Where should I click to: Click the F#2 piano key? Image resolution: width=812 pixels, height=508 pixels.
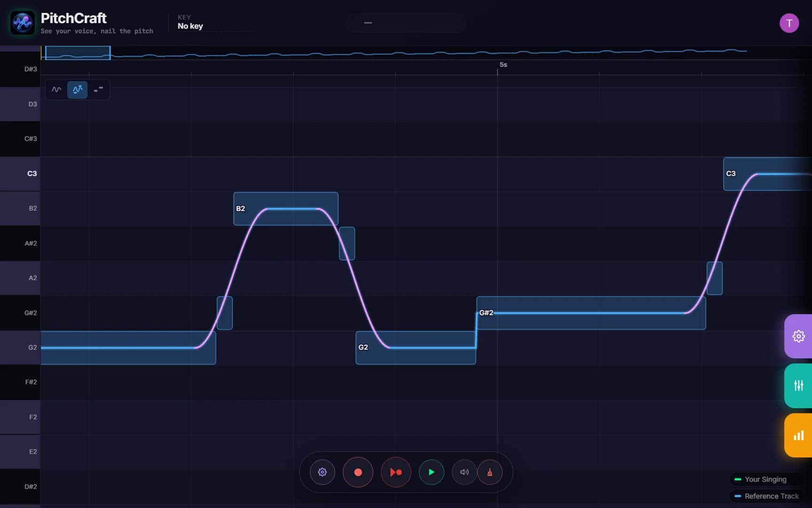point(20,382)
